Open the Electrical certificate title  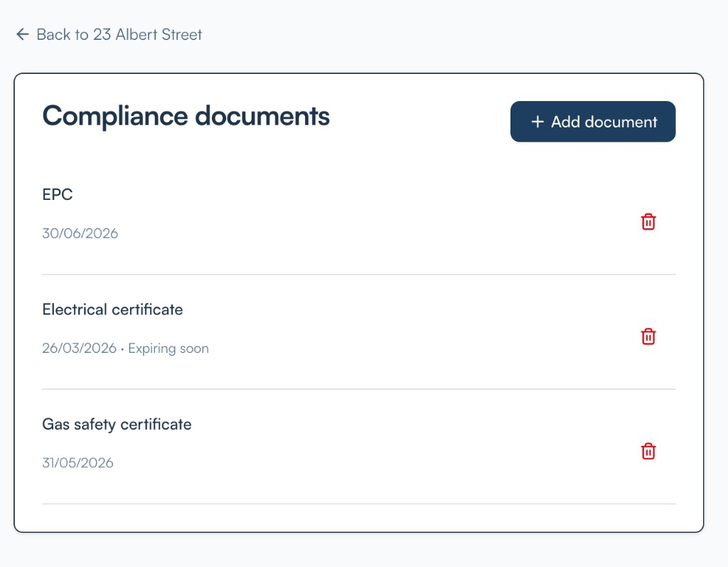pos(112,309)
